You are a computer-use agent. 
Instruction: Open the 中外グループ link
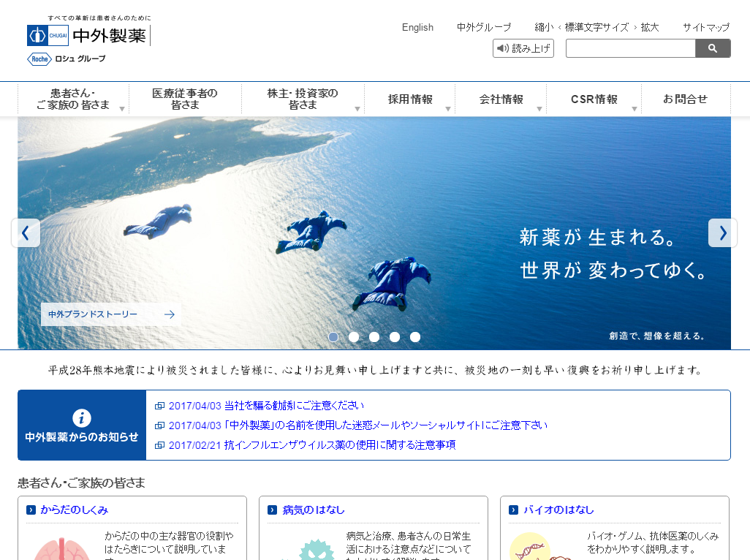pyautogui.click(x=484, y=27)
